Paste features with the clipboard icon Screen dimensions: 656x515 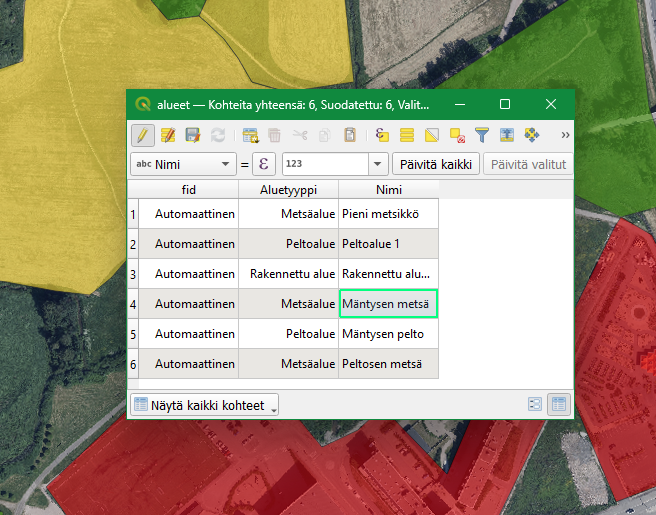click(350, 135)
